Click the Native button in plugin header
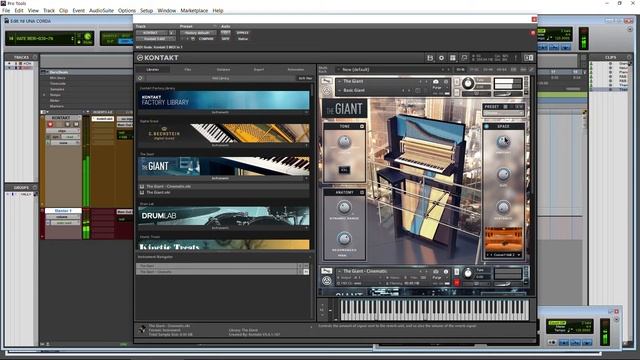 pyautogui.click(x=243, y=39)
